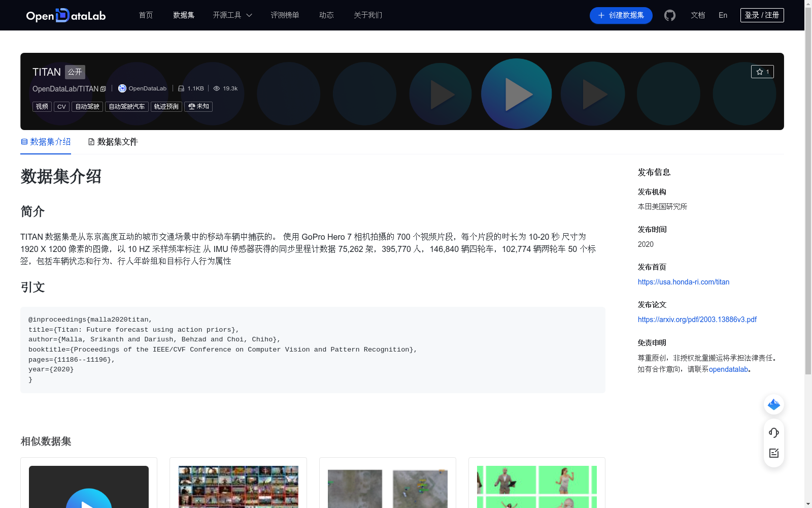Click the CV tag
812x508 pixels.
61,107
